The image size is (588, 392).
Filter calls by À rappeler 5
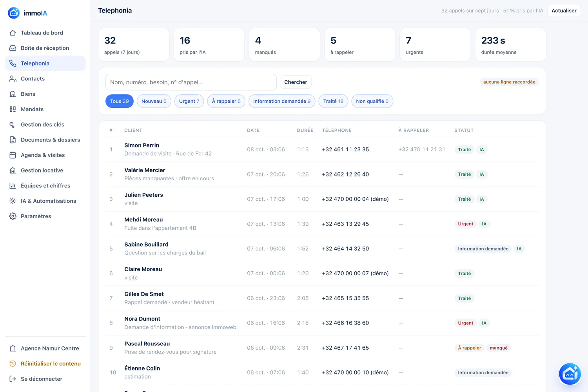point(226,101)
